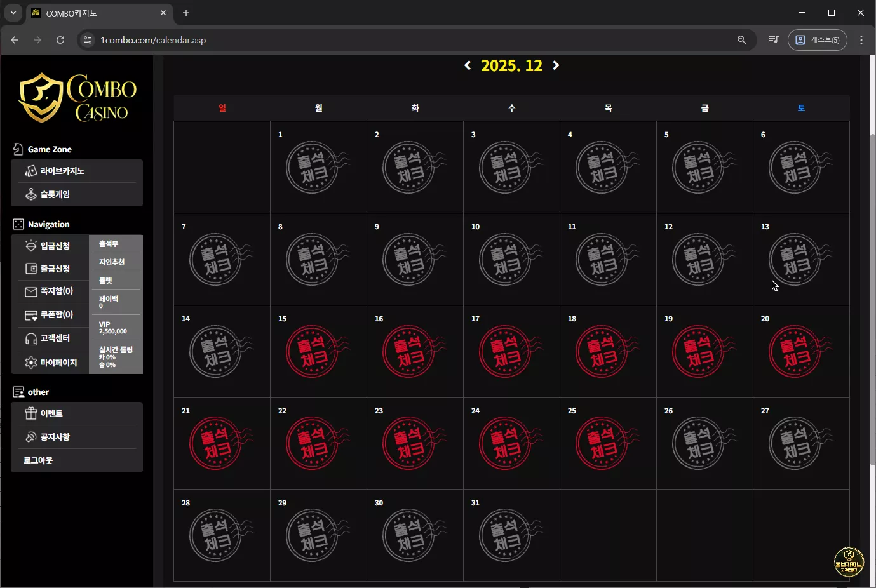This screenshot has height=588, width=876.
Task: Go to previous month arrow
Action: pyautogui.click(x=468, y=65)
